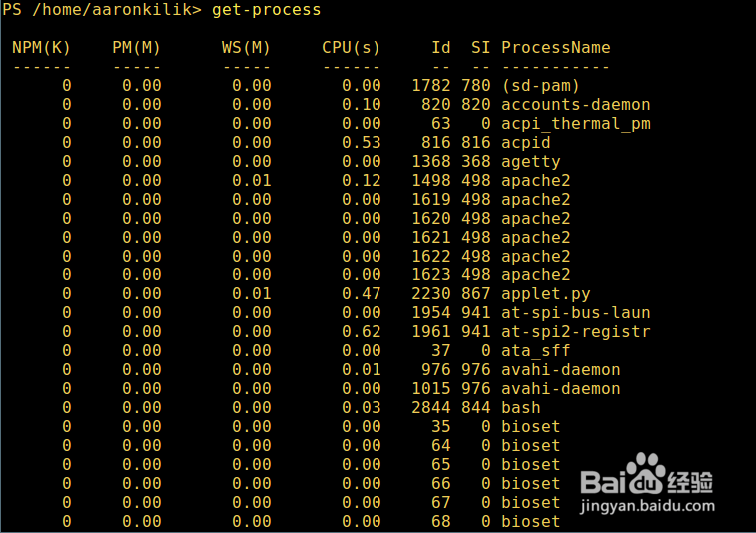Click apache2 in the row with Id 1498
This screenshot has width=756, height=533.
535,181
